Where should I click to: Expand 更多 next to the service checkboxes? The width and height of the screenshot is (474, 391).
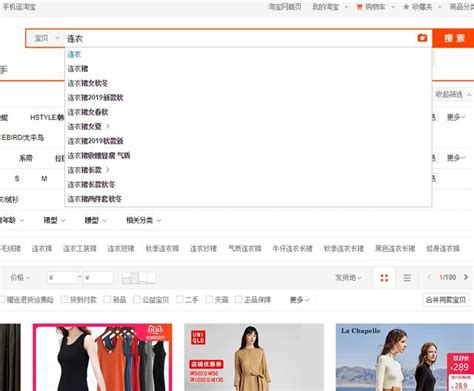coord(299,300)
